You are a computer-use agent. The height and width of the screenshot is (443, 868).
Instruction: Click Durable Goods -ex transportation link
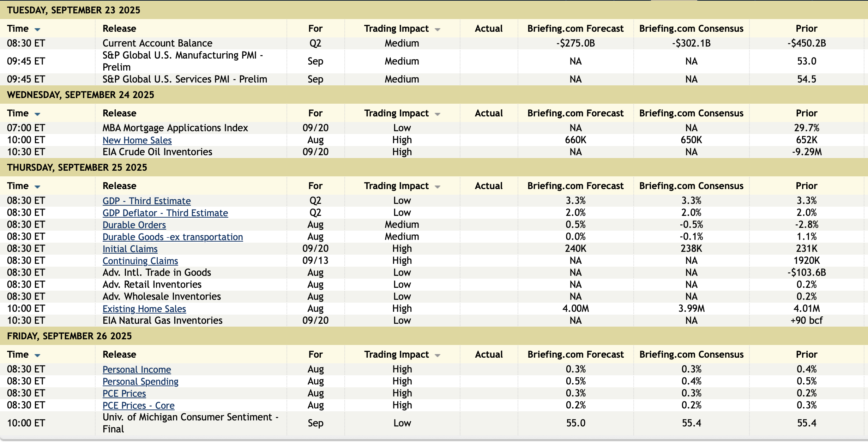pos(173,237)
